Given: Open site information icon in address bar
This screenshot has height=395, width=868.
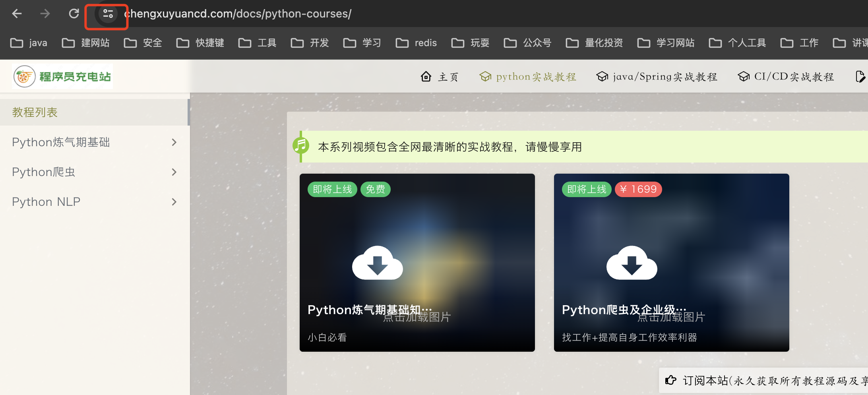Looking at the screenshot, I should pyautogui.click(x=108, y=14).
